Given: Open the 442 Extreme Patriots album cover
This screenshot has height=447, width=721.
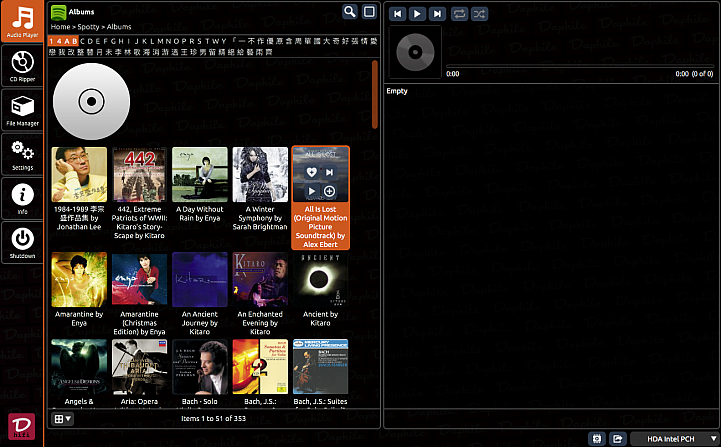Looking at the screenshot, I should pyautogui.click(x=139, y=174).
